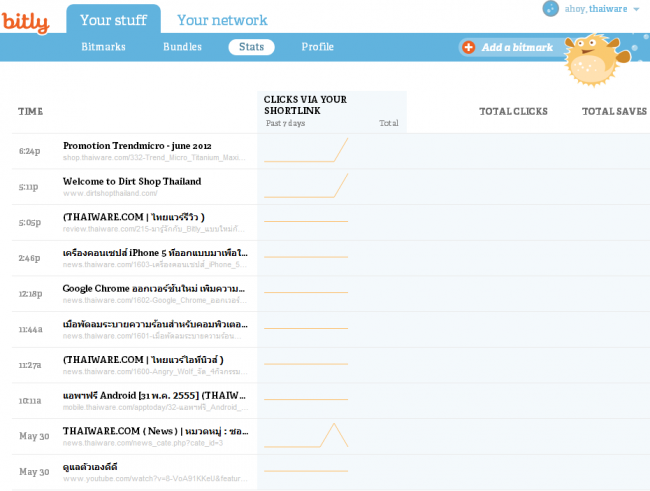The image size is (650, 491).
Task: Open the Bundles section
Action: click(182, 47)
